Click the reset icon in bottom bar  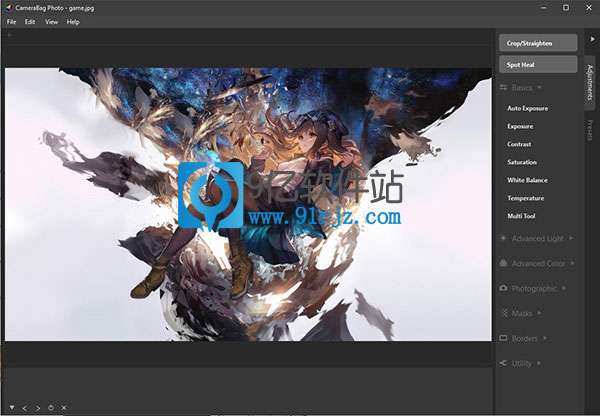tap(51, 408)
